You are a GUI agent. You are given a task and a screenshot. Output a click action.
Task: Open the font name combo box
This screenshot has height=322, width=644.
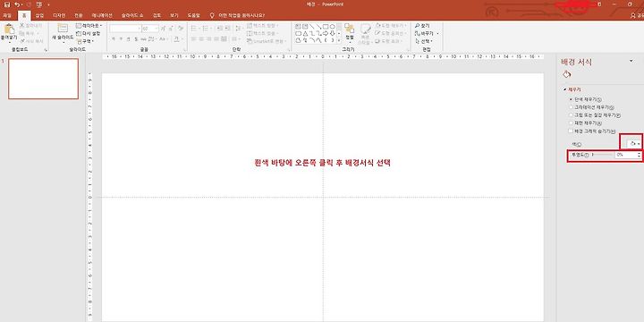coord(125,29)
